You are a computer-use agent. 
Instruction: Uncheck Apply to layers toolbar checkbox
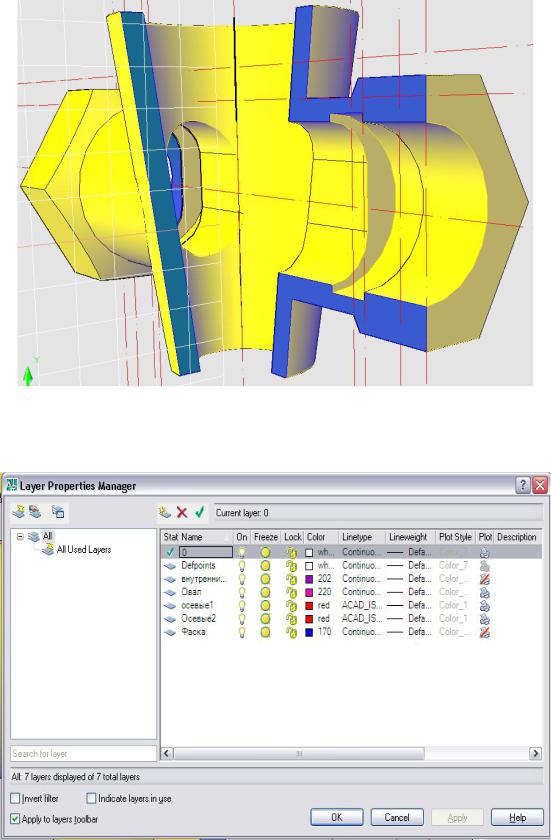(x=16, y=819)
